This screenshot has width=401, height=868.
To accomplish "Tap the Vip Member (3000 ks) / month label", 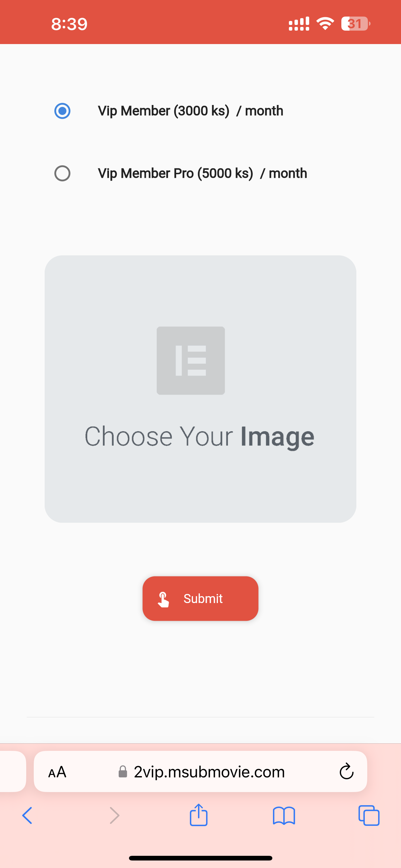I will pyautogui.click(x=191, y=111).
